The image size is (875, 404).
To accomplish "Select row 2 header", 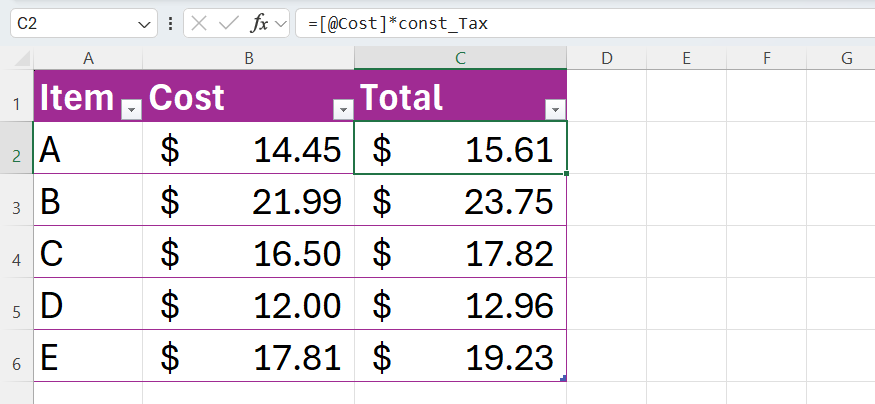I will coord(17,148).
